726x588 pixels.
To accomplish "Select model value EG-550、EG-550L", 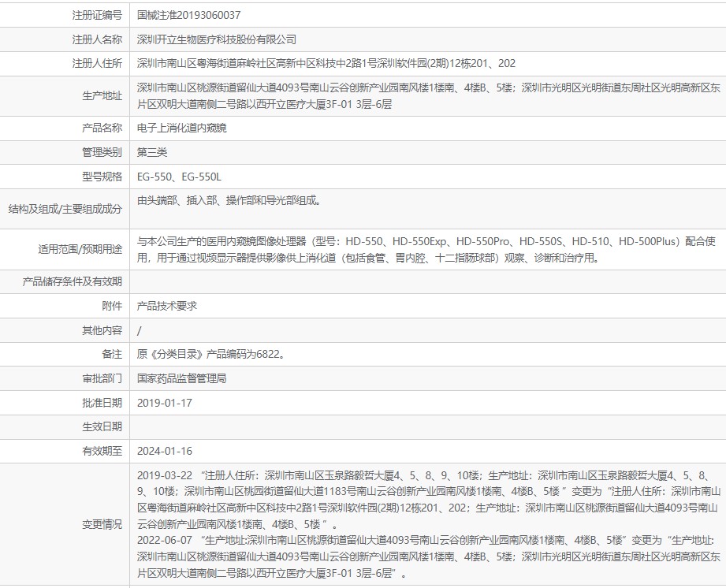I will [x=179, y=177].
